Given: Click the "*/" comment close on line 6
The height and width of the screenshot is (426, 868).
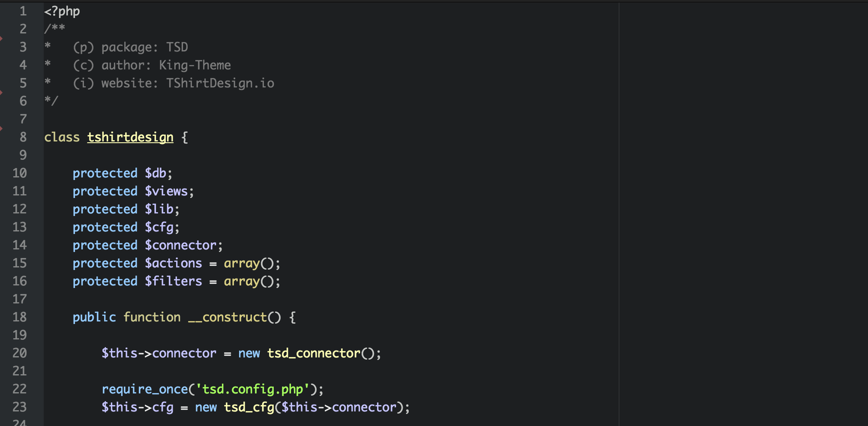Looking at the screenshot, I should coord(51,101).
